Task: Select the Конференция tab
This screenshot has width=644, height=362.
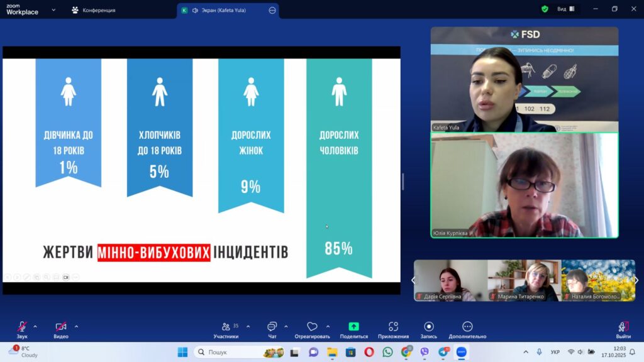Action: coord(93,10)
